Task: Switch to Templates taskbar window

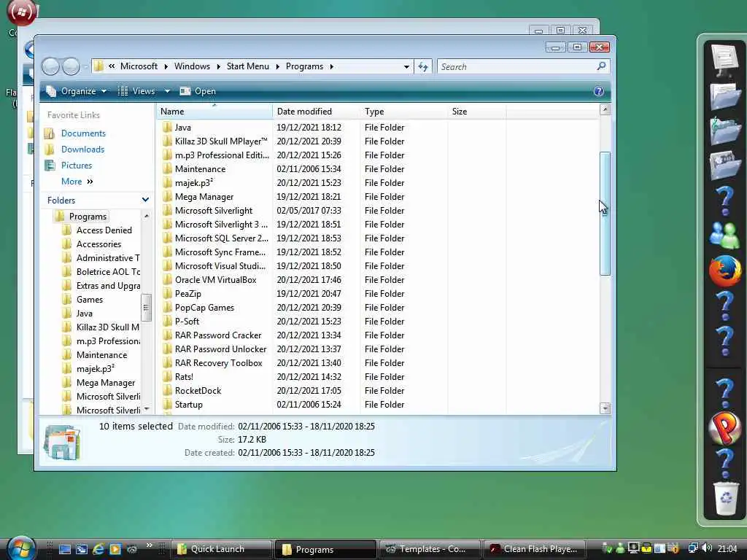Action: point(430,549)
